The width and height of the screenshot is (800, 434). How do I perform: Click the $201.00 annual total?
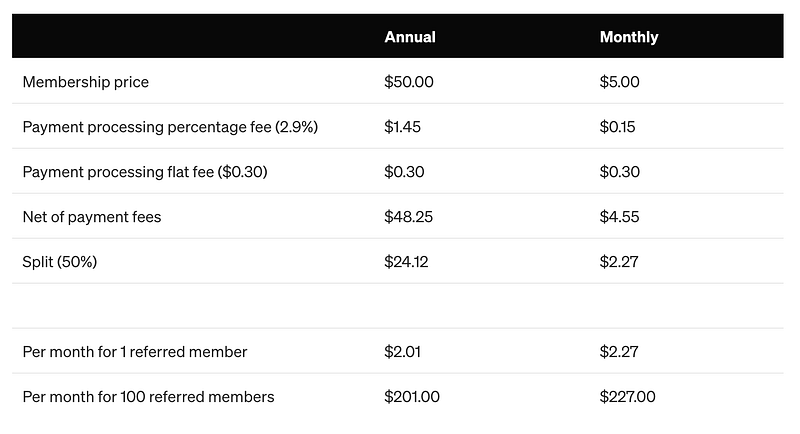click(412, 397)
